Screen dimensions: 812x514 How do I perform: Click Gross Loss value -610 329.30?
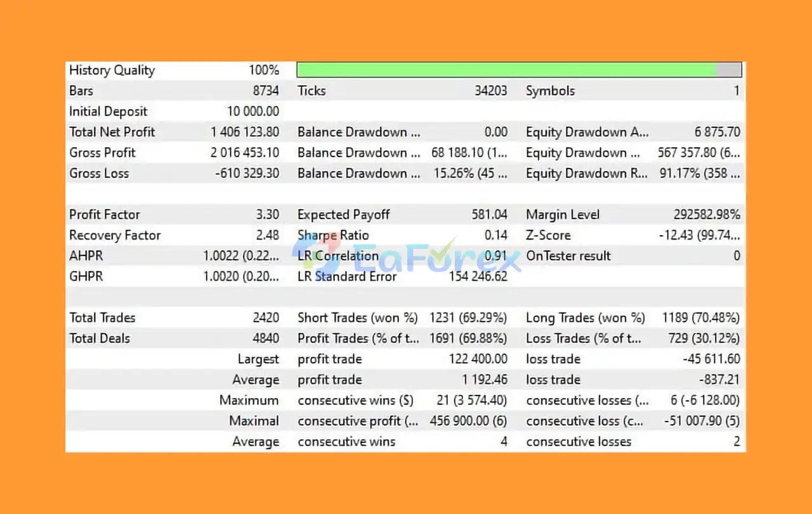click(x=249, y=173)
